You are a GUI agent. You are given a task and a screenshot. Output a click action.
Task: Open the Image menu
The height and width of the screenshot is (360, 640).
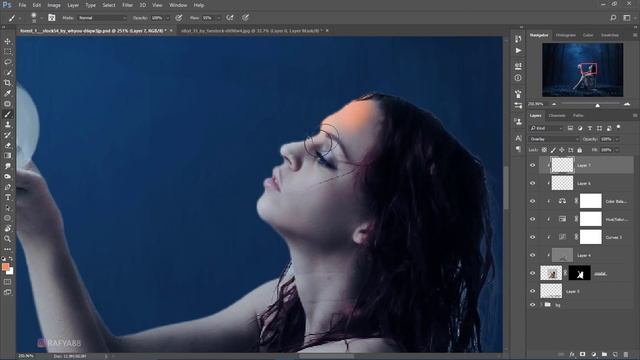click(54, 5)
